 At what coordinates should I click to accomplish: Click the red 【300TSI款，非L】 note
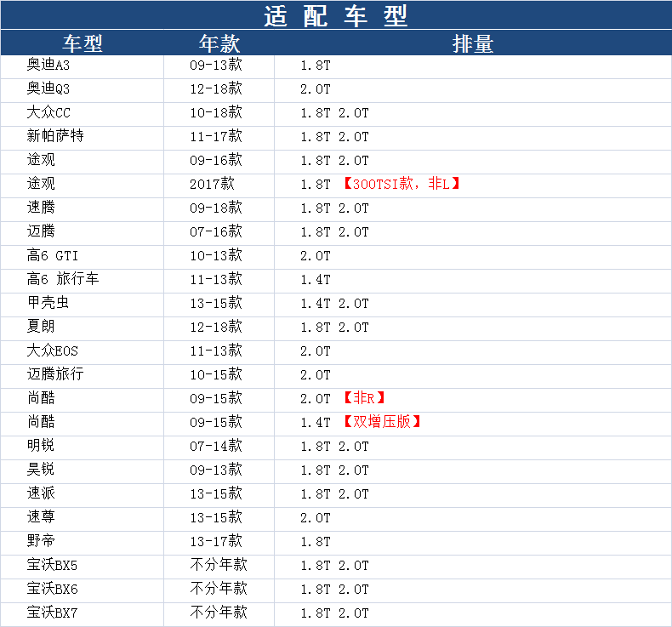pyautogui.click(x=401, y=184)
